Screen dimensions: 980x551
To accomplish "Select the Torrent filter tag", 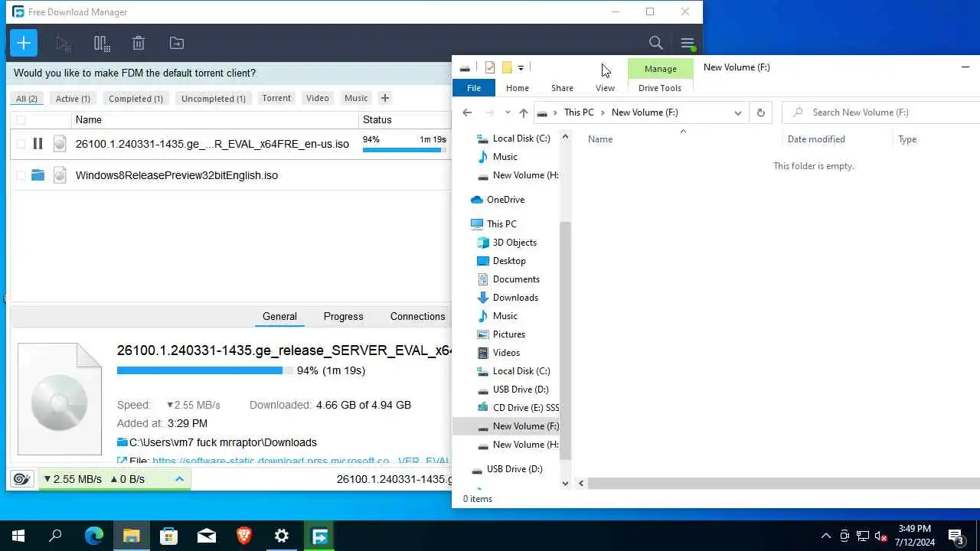I will (x=276, y=98).
